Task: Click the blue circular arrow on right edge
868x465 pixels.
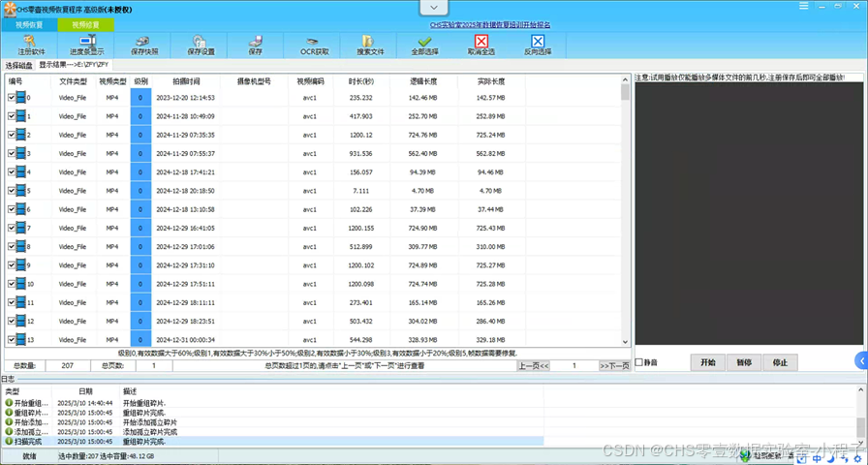Action: tap(861, 361)
